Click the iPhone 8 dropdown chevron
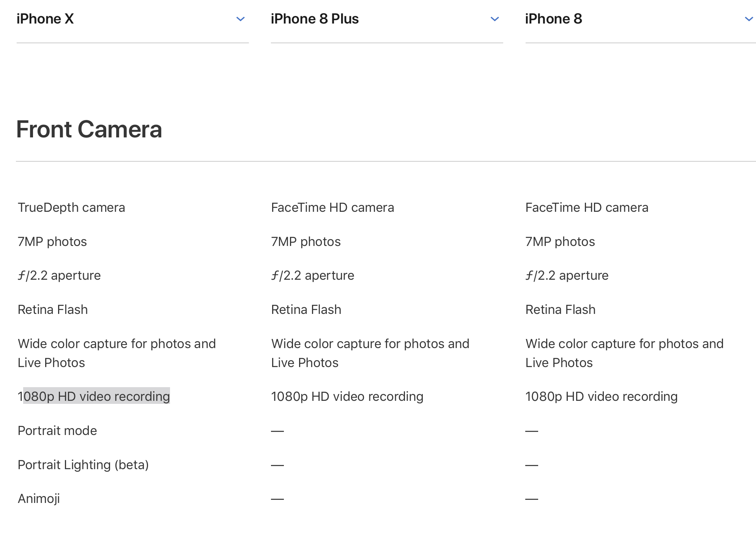The height and width of the screenshot is (539, 756). 749,19
